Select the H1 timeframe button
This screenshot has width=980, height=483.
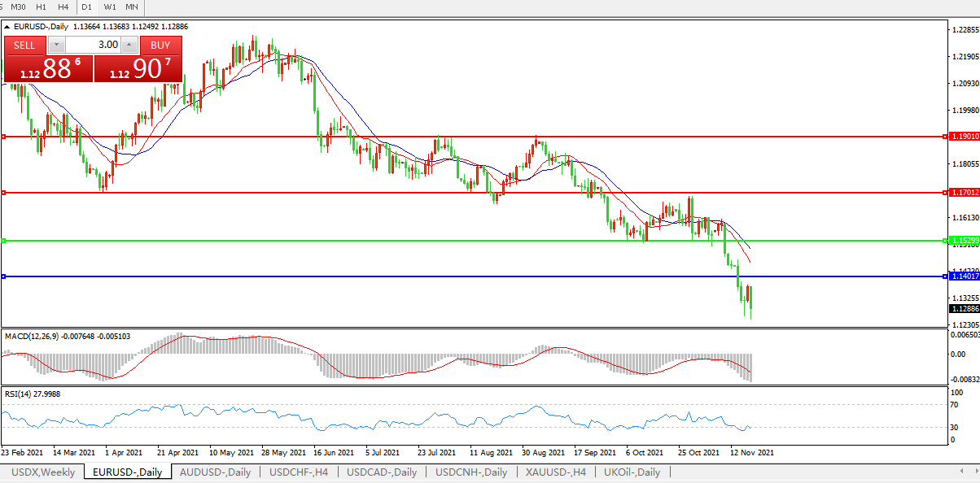(x=42, y=7)
